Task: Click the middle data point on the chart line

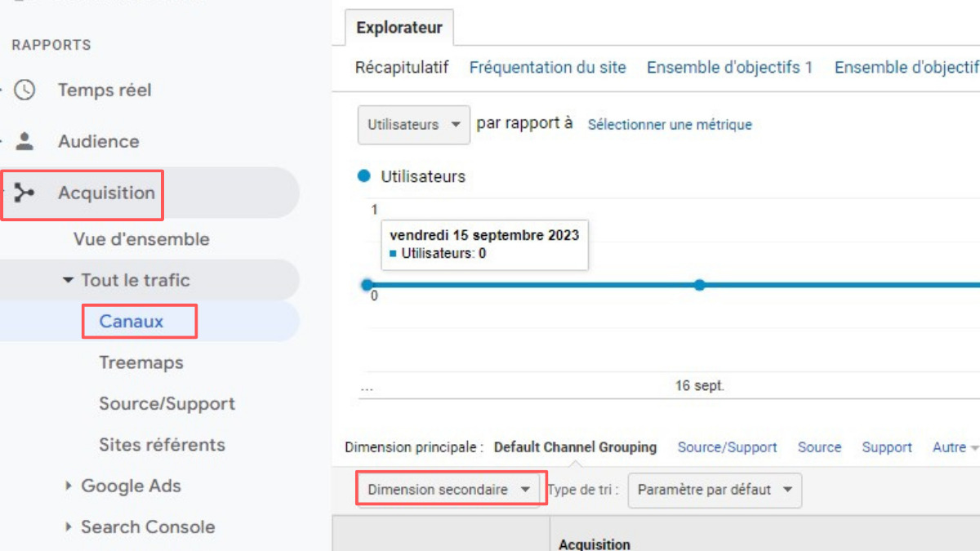Action: (699, 285)
